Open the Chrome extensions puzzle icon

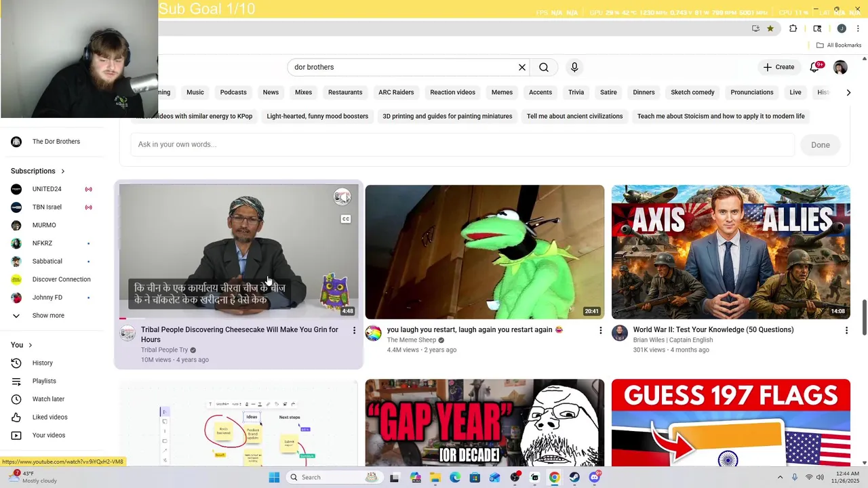point(793,28)
